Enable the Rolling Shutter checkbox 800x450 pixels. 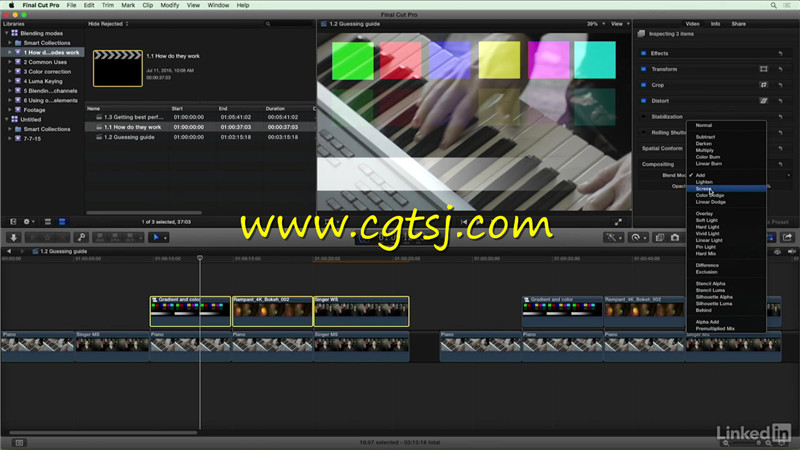643,132
